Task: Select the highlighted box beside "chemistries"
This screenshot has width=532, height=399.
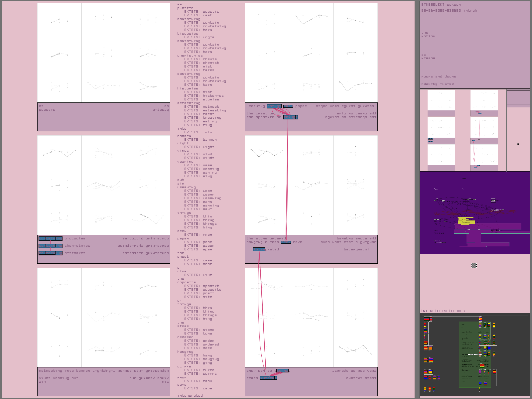Action: [x=50, y=246]
